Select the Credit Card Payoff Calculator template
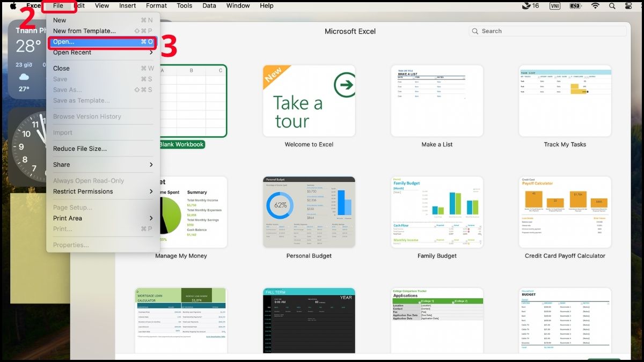The height and width of the screenshot is (362, 644). pyautogui.click(x=565, y=212)
